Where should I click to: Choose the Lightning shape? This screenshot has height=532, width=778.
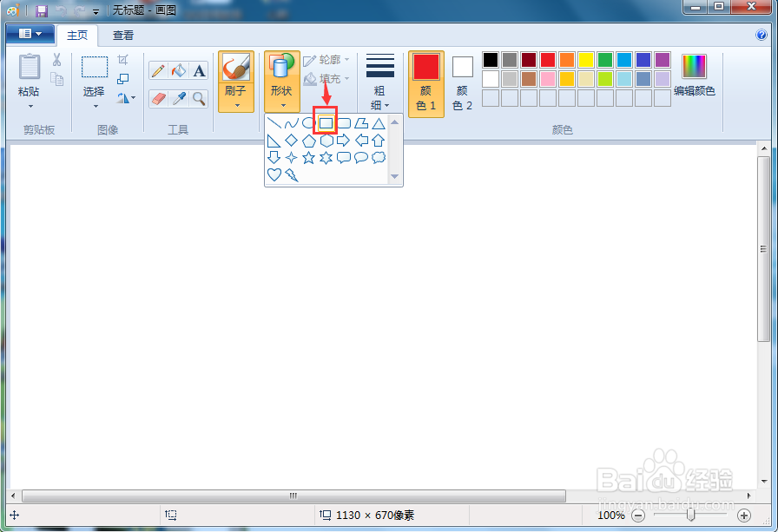292,174
